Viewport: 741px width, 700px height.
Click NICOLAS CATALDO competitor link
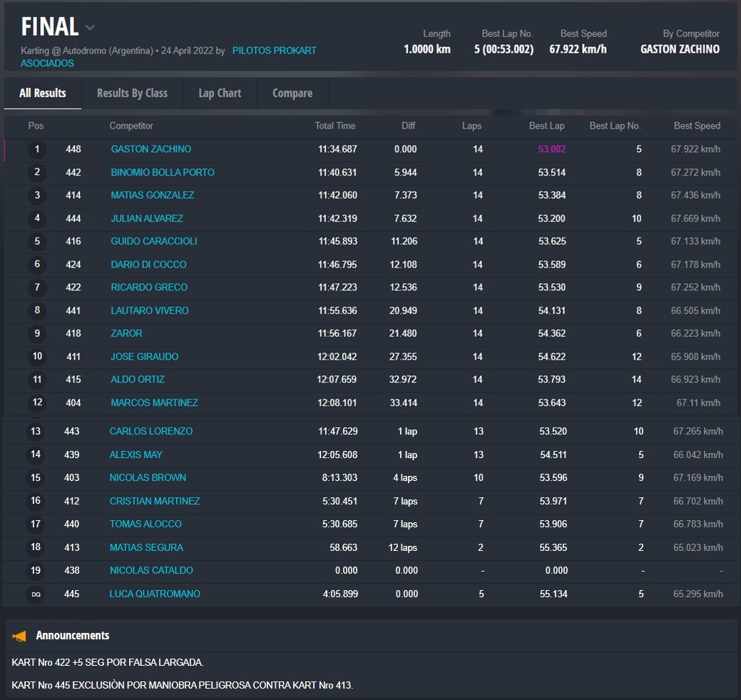click(x=151, y=571)
